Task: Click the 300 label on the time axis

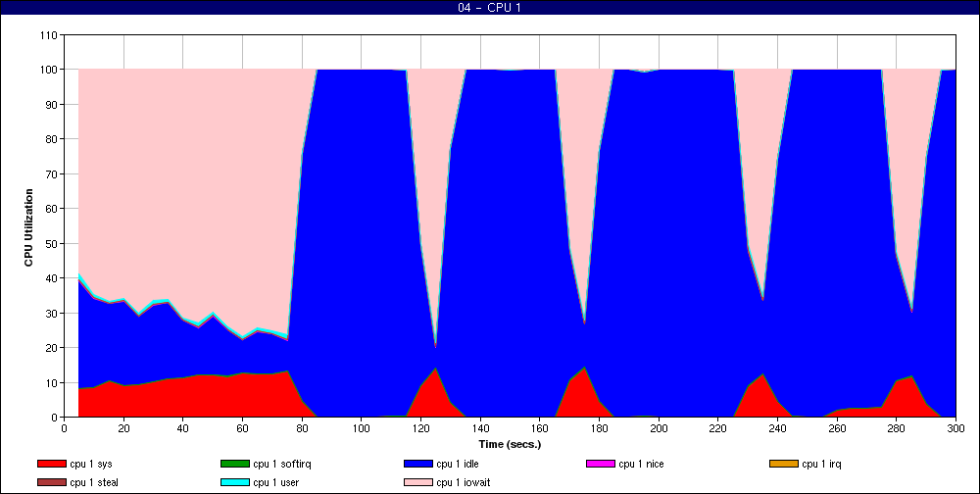Action: point(955,428)
